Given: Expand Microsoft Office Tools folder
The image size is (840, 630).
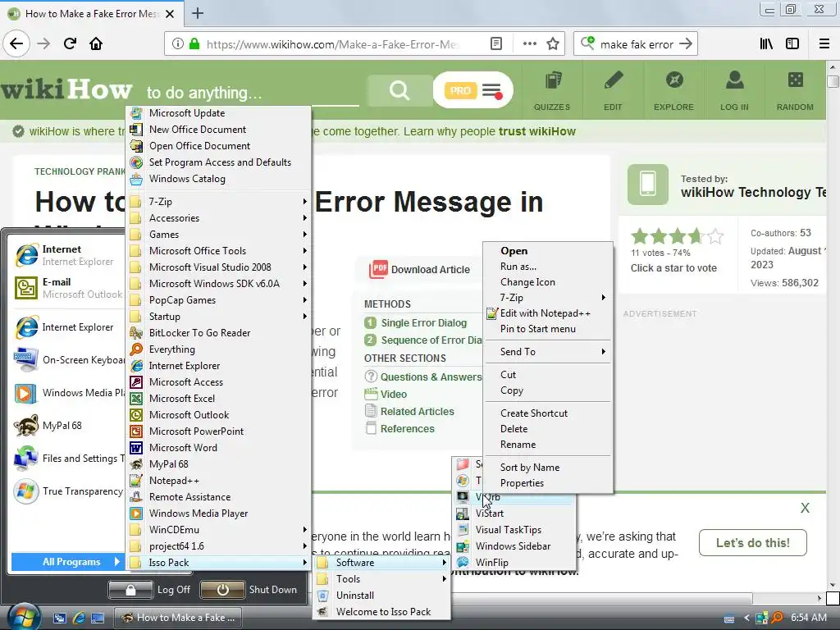Looking at the screenshot, I should click(x=218, y=251).
